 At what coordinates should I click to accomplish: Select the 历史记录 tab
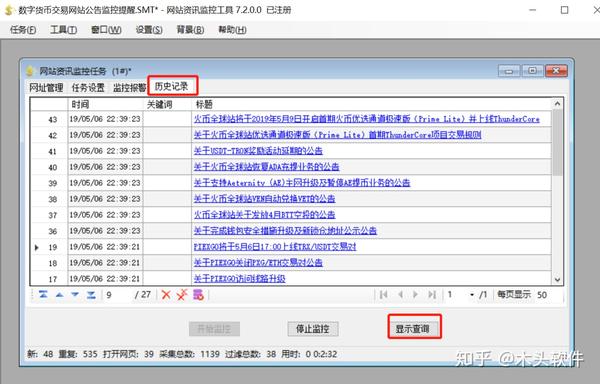172,86
